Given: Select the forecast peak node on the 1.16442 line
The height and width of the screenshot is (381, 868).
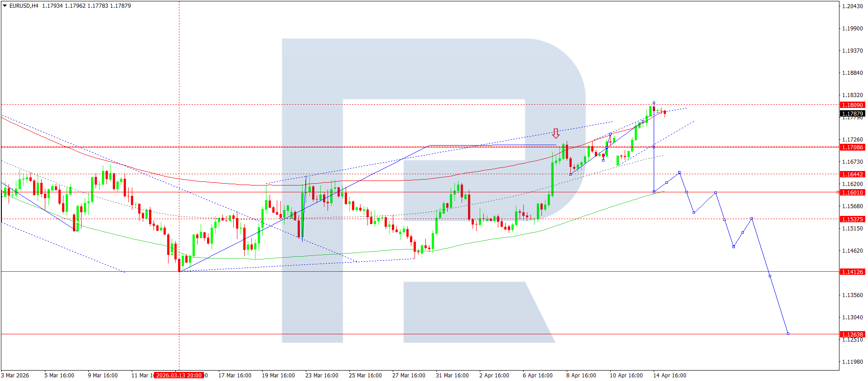Looking at the screenshot, I should tap(679, 173).
